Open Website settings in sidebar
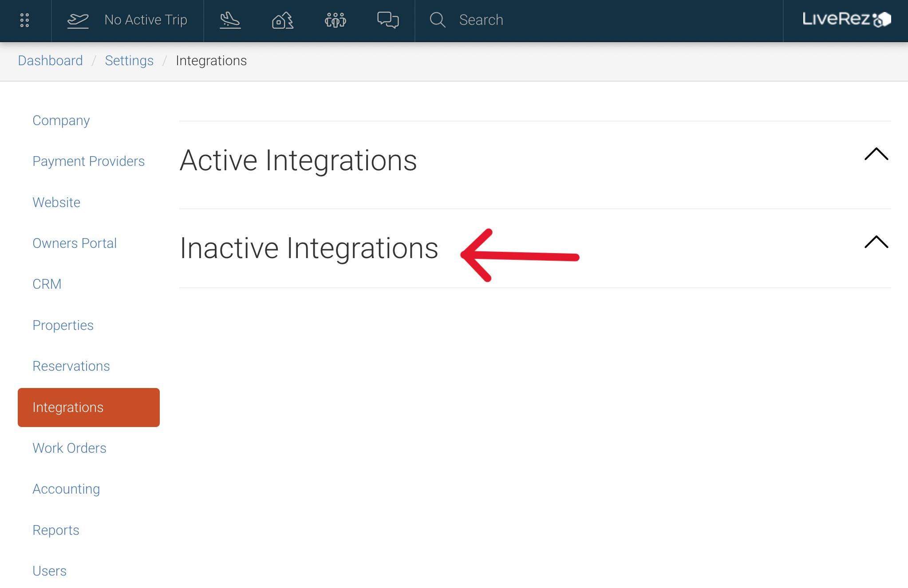Image resolution: width=908 pixels, height=588 pixels. tap(56, 202)
